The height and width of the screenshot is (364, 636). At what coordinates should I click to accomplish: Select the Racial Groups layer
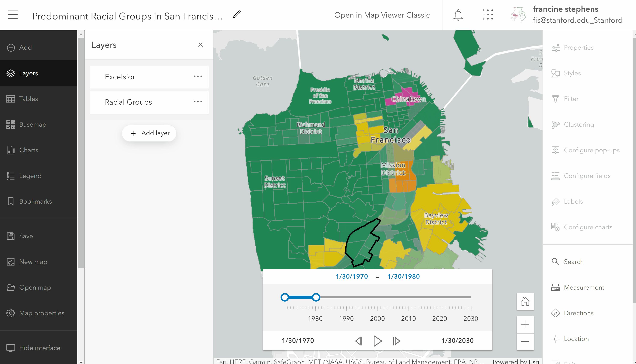click(128, 102)
